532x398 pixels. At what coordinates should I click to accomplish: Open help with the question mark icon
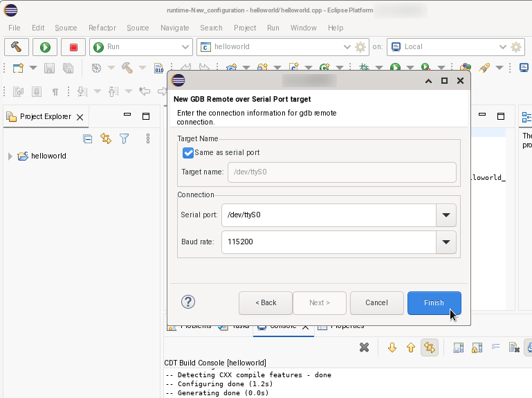[x=188, y=302]
